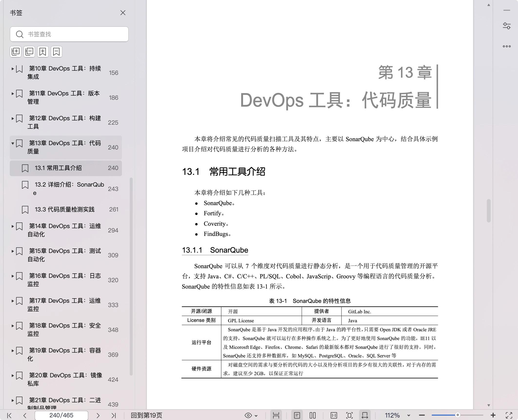Collapse right sidebar minus icon
This screenshot has width=518, height=420.
click(507, 10)
